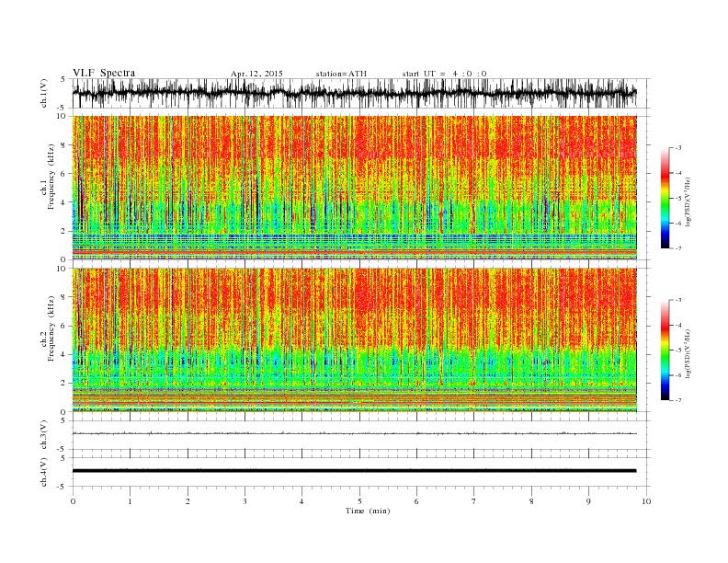Viewport: 728px width, 563px height.
Task: Click the "-3" label on ch.1 color bar
Action: (678, 148)
